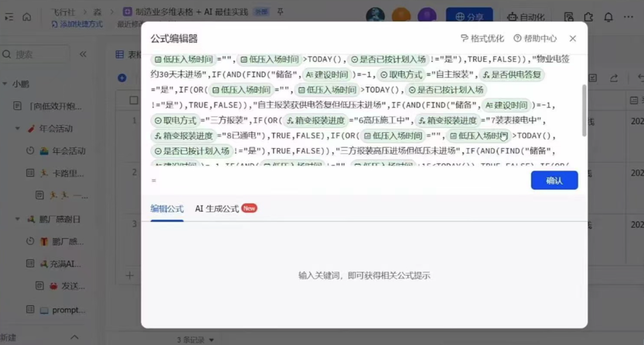Toggle the pin icon next to document title

point(280,10)
